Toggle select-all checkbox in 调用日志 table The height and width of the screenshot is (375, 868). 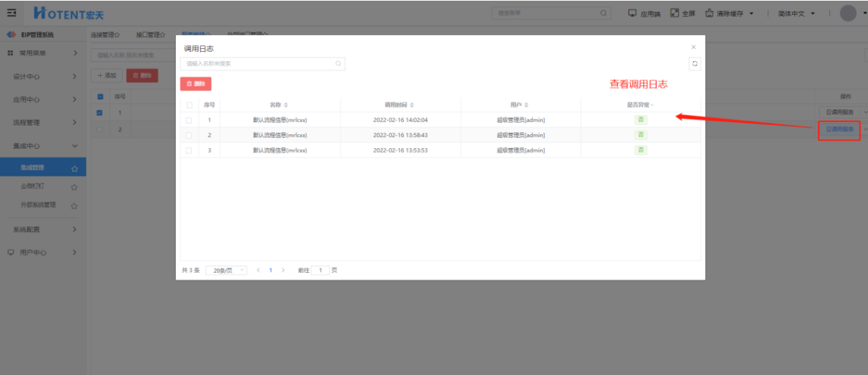pyautogui.click(x=190, y=104)
